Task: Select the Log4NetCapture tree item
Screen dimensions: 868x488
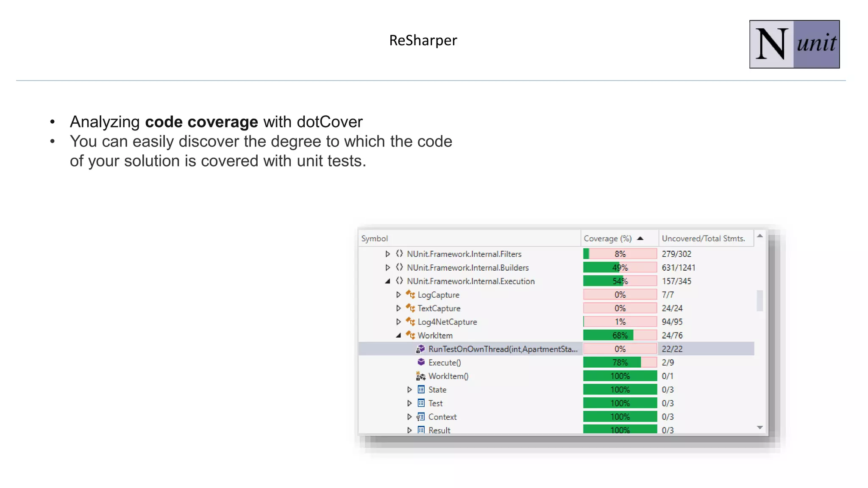Action: click(447, 322)
